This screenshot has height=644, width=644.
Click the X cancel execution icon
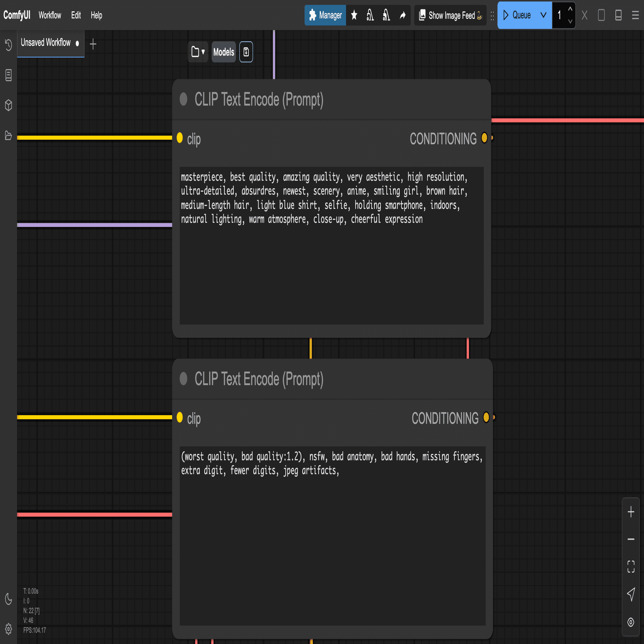tap(585, 15)
